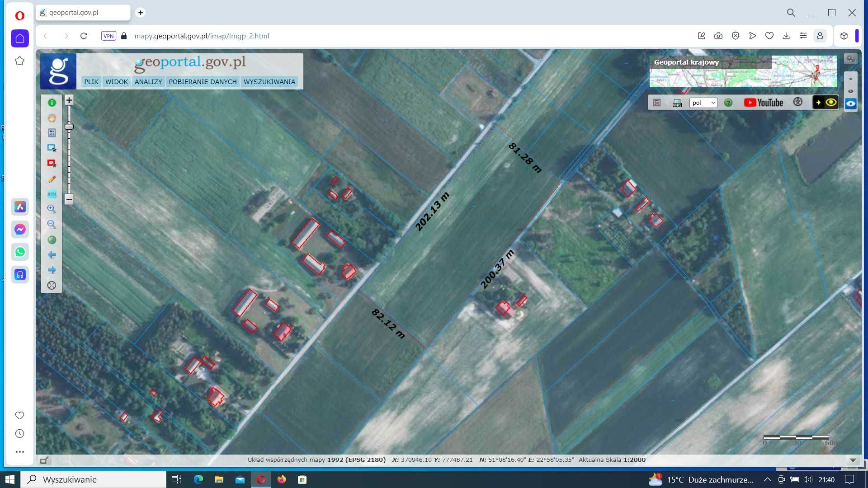Image resolution: width=868 pixels, height=488 pixels.
Task: Expand the status bar bottom-right arrow
Action: coord(853,460)
